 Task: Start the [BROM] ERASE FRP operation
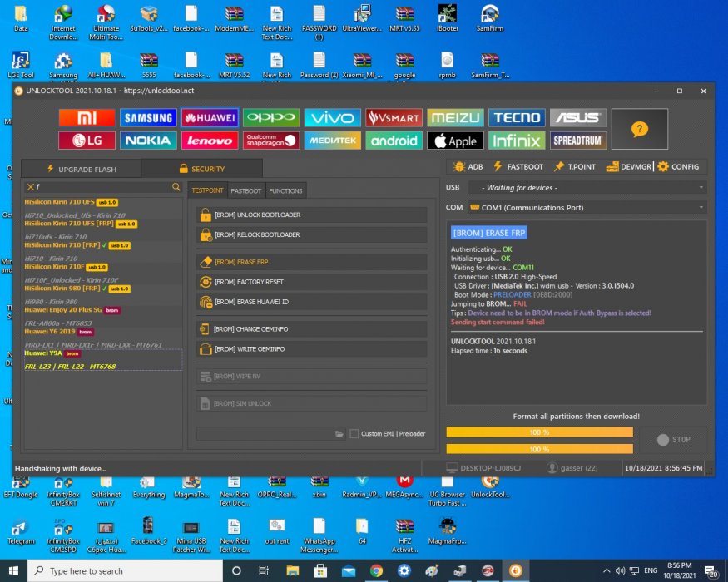pyautogui.click(x=311, y=262)
